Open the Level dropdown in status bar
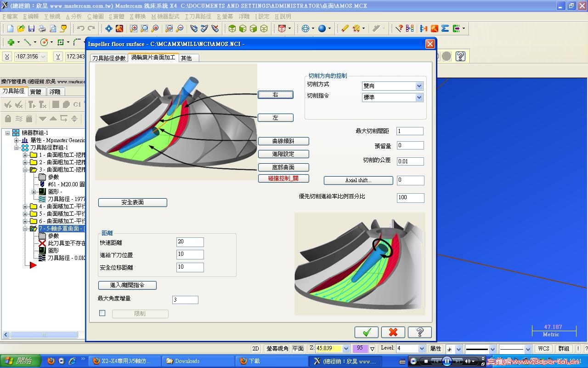Screen dimensions: 588x368 pyautogui.click(x=421, y=349)
